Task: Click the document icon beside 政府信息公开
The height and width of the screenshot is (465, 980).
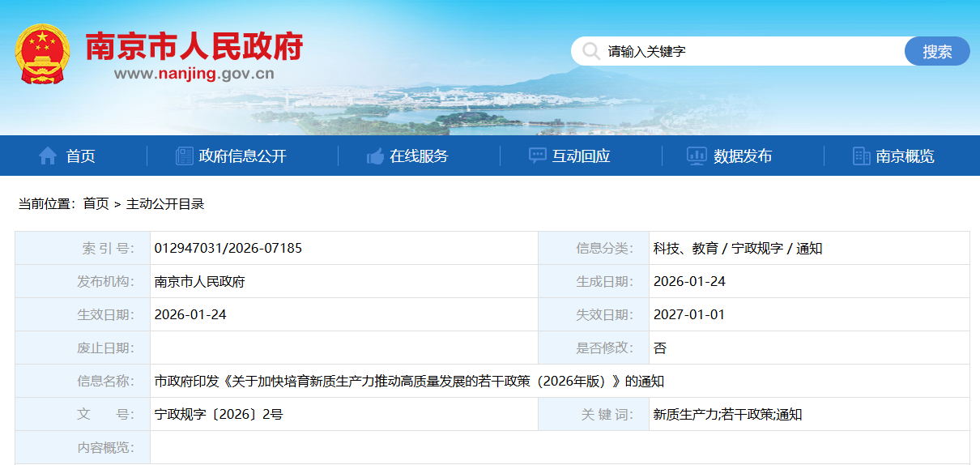Action: 185,156
